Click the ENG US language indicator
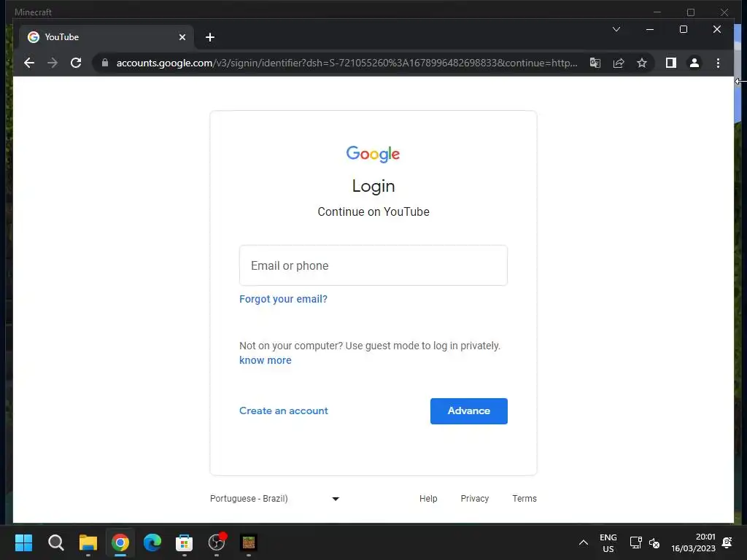This screenshot has width=747, height=560. tap(608, 542)
